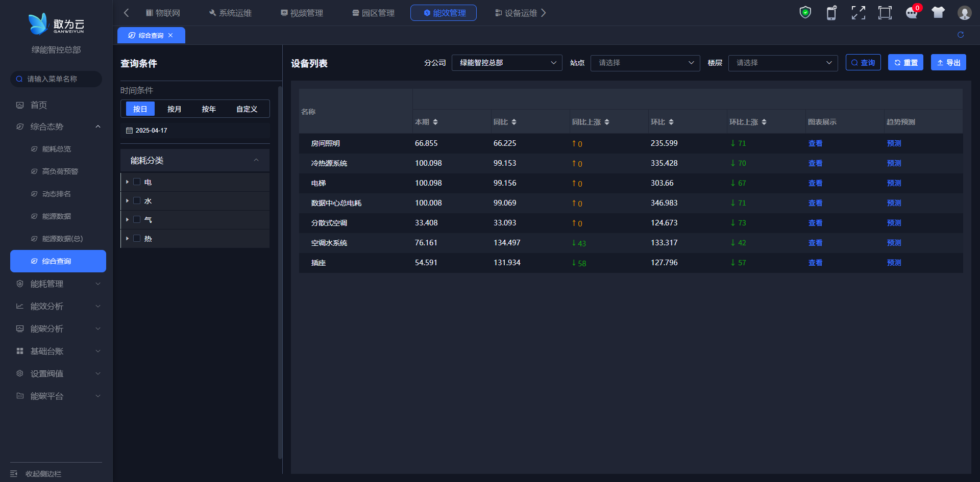Switch to the 按月 time tab

coord(174,109)
